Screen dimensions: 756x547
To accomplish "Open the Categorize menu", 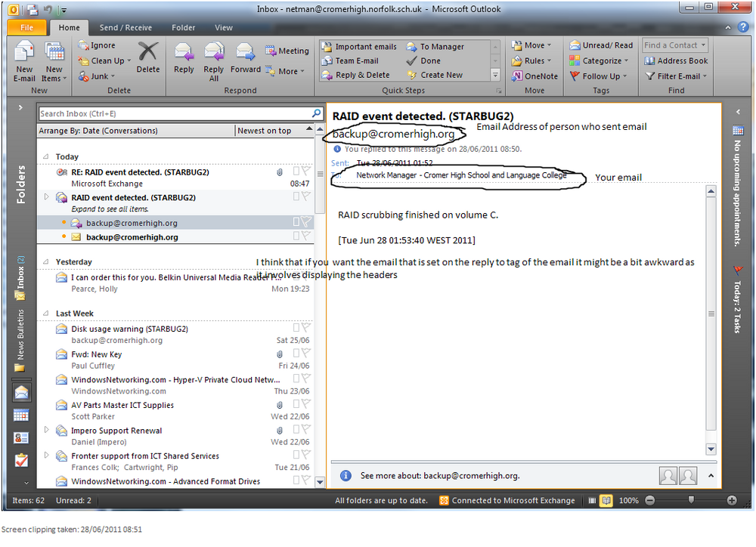I will pos(599,60).
